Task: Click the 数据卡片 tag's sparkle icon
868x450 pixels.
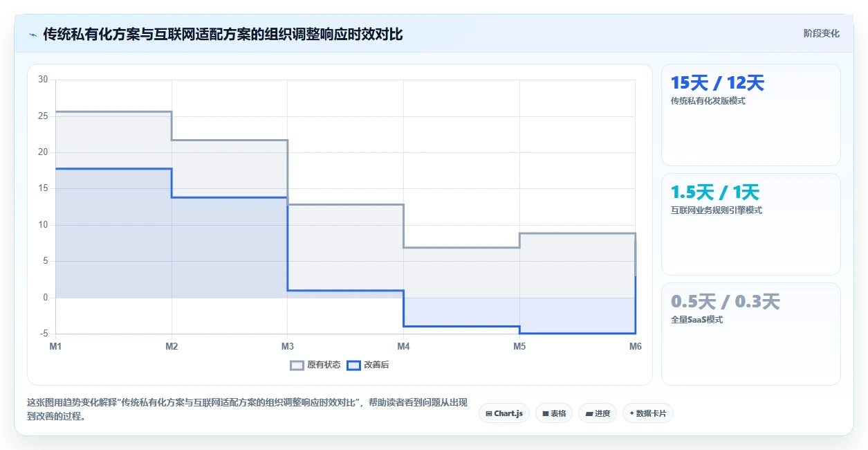Action: [x=632, y=413]
